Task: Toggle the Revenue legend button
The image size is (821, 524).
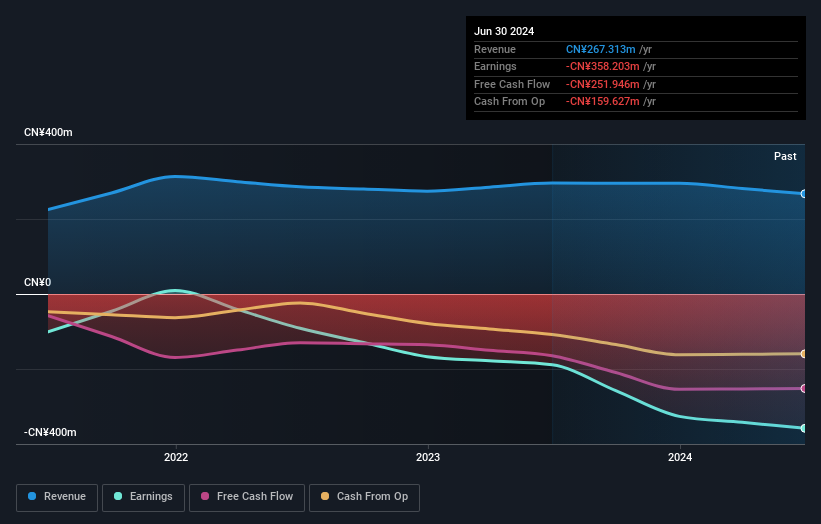Action: click(x=57, y=497)
